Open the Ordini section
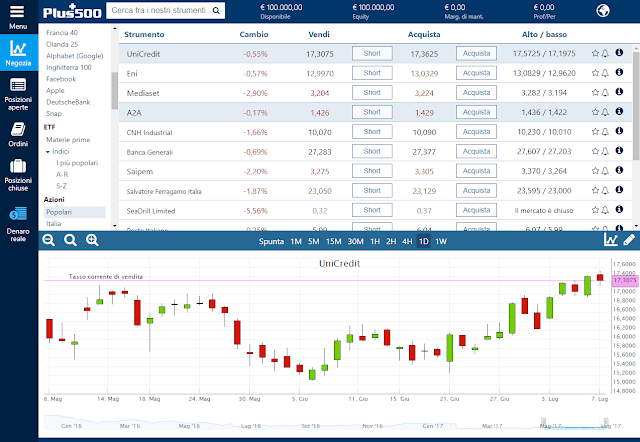The image size is (640, 442). [18, 135]
